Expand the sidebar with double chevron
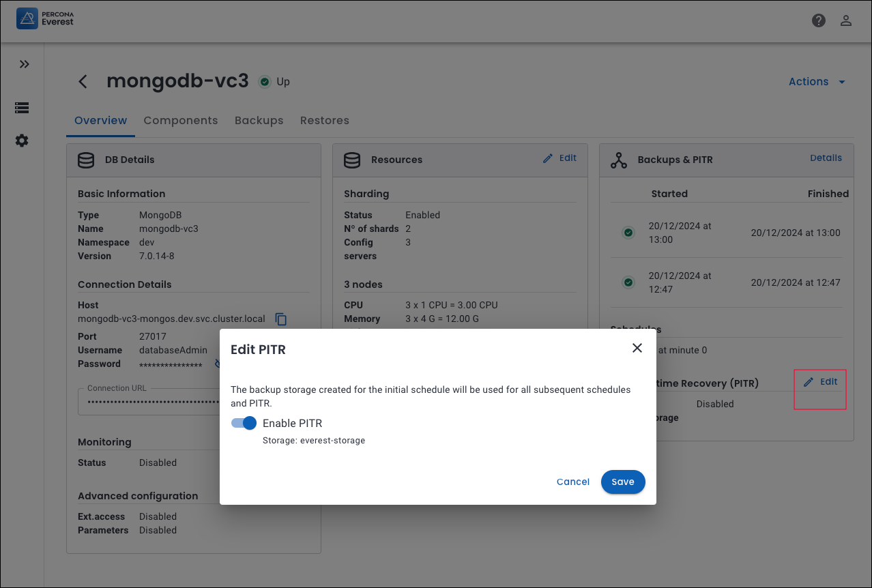872x588 pixels. (25, 64)
